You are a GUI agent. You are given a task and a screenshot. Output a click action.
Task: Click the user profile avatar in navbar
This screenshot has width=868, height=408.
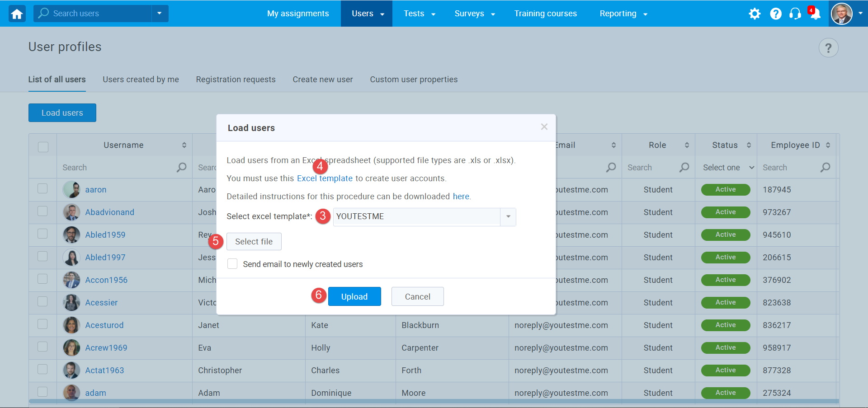[841, 14]
